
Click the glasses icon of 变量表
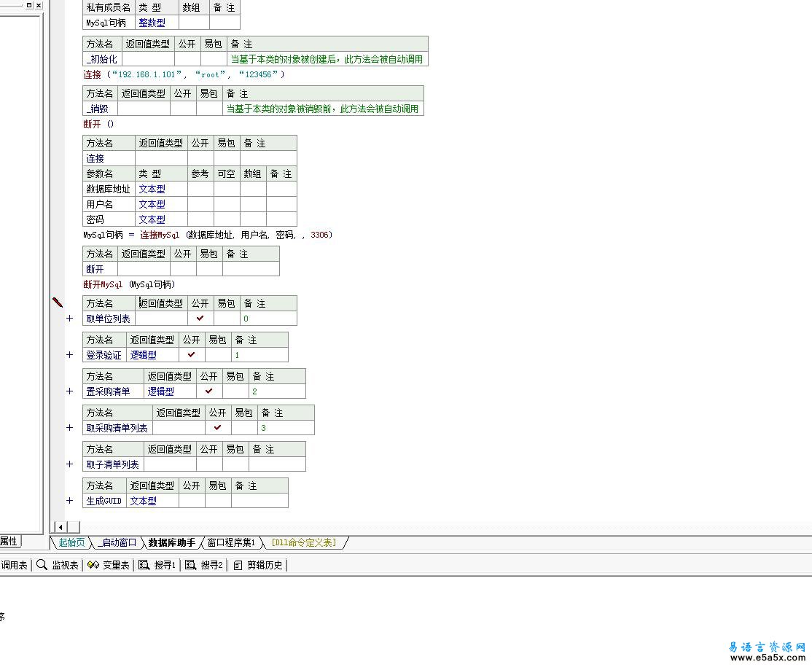pos(93,564)
